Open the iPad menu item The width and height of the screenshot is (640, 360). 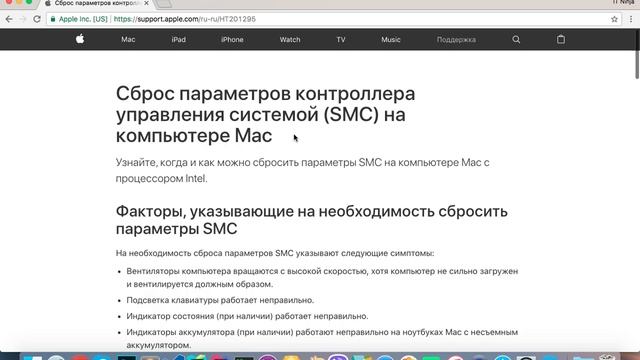tap(178, 40)
